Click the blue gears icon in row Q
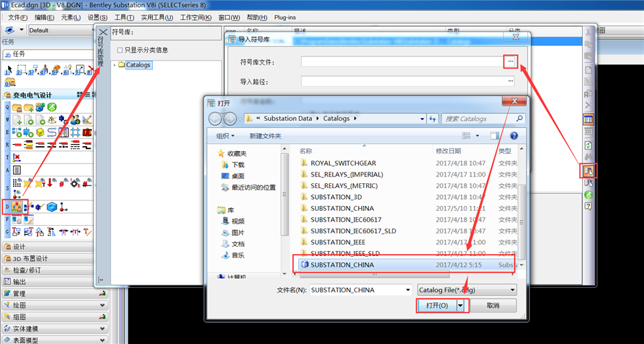644x344 pixels. (40, 107)
